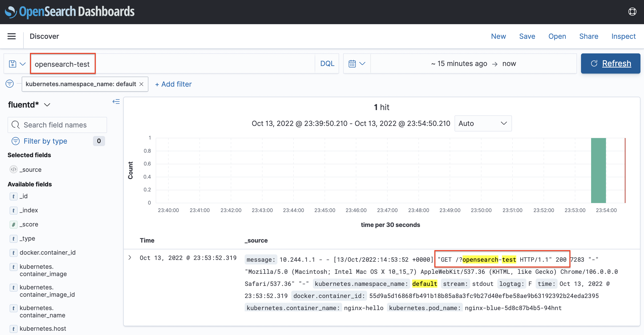Click Save in top menu
The height and width of the screenshot is (335, 644).
(x=527, y=36)
